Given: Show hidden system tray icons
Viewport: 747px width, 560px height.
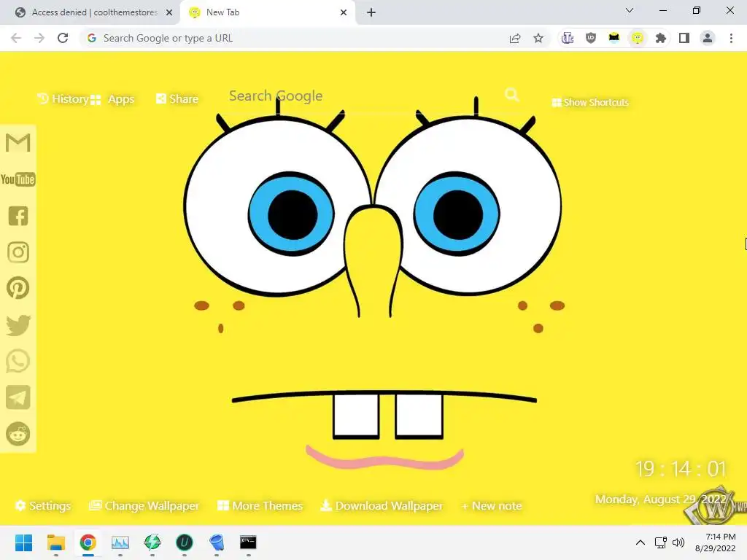Looking at the screenshot, I should coord(640,542).
